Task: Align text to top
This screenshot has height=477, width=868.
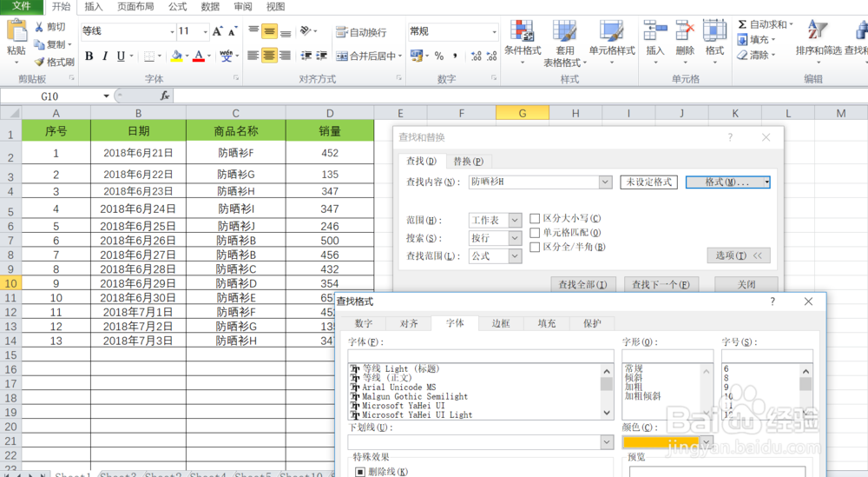Action: 253,31
